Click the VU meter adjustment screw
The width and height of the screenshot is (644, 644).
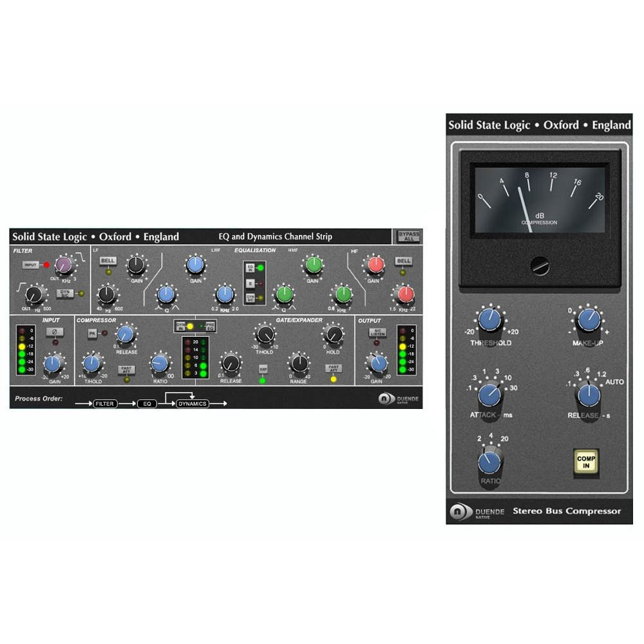coord(540,265)
